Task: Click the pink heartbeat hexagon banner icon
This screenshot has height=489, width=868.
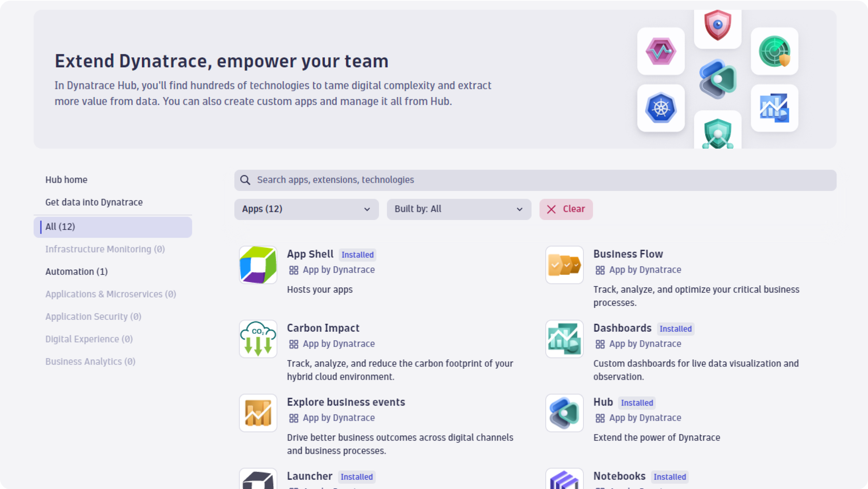Action: coord(661,51)
